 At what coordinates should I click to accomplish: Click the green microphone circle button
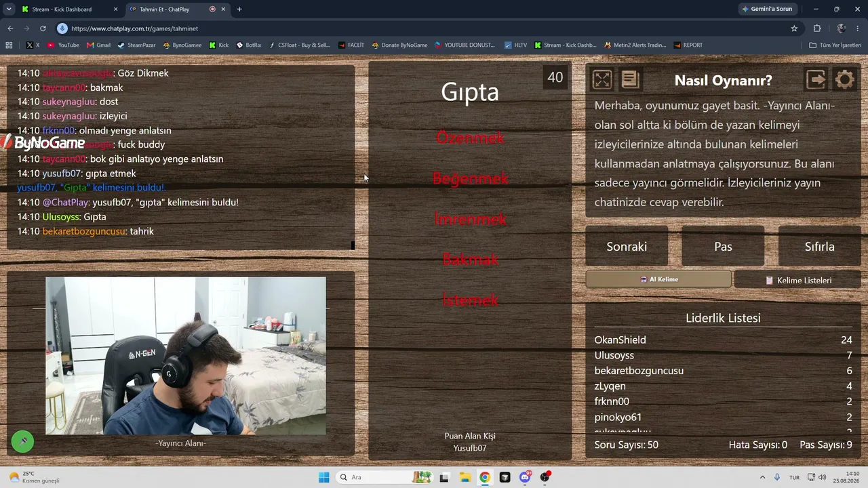(22, 441)
